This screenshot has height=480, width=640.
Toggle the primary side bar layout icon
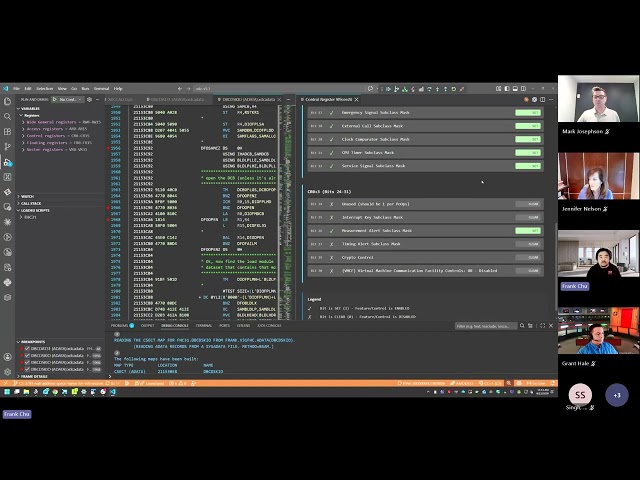coord(507,89)
